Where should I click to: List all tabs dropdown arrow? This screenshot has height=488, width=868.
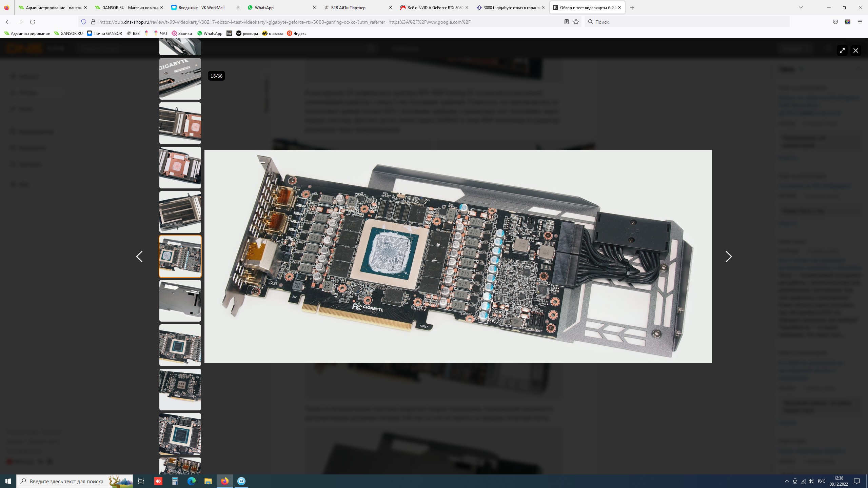pos(801,7)
